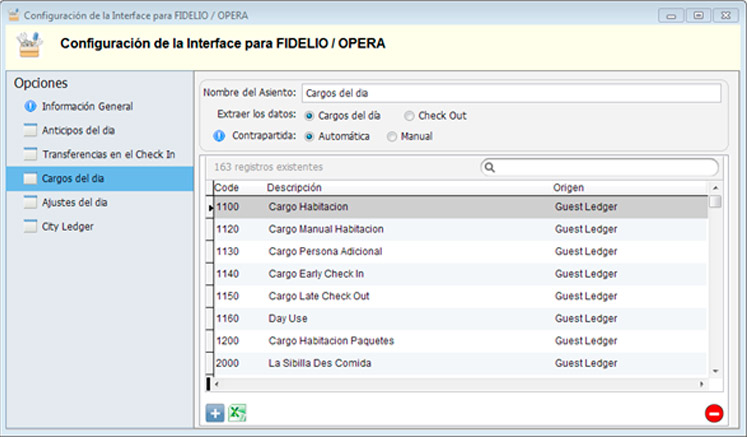Click the Nombre del Asiento text field
Viewport: 747px width, 437px height.
click(510, 93)
